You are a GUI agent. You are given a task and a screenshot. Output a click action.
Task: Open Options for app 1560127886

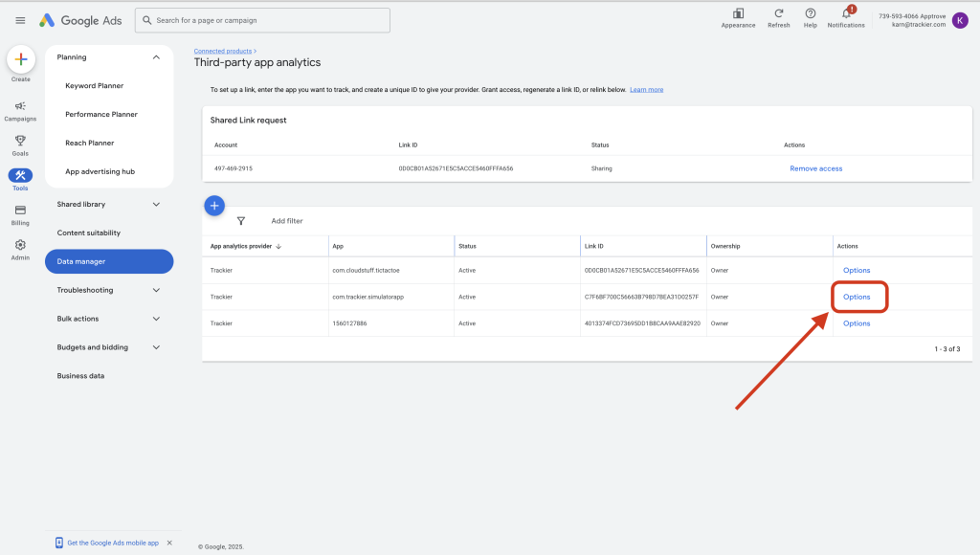[x=857, y=323]
